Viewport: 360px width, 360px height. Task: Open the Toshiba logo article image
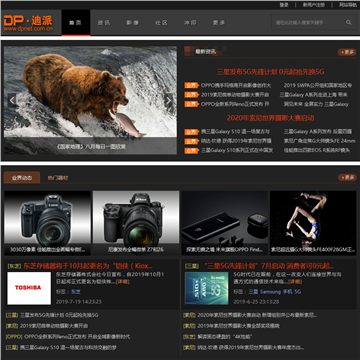pos(29,288)
